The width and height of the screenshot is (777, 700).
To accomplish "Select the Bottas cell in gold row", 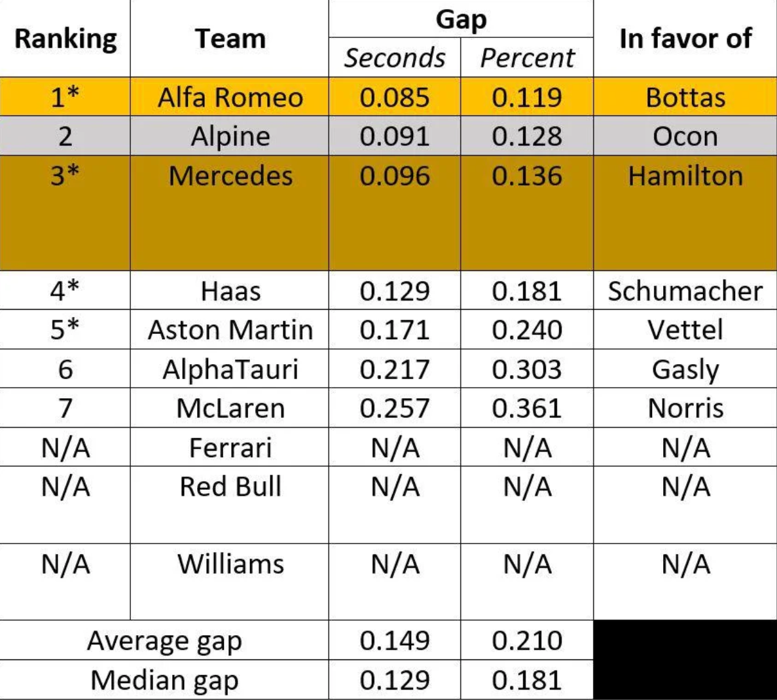I will pos(685,97).
